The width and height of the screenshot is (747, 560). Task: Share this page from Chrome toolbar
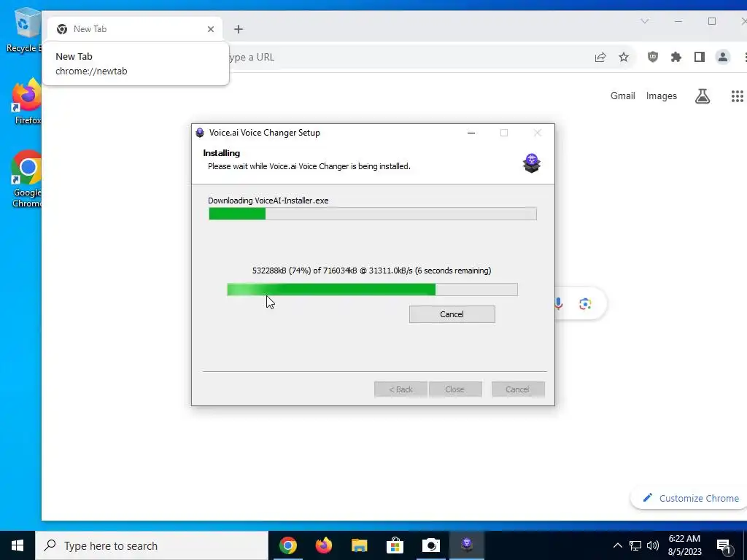pos(600,57)
